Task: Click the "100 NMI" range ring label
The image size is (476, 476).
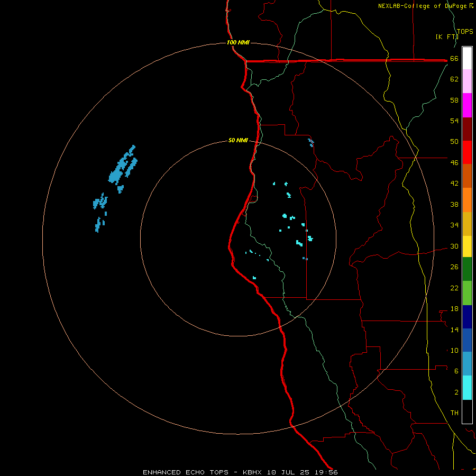Action: coord(237,42)
